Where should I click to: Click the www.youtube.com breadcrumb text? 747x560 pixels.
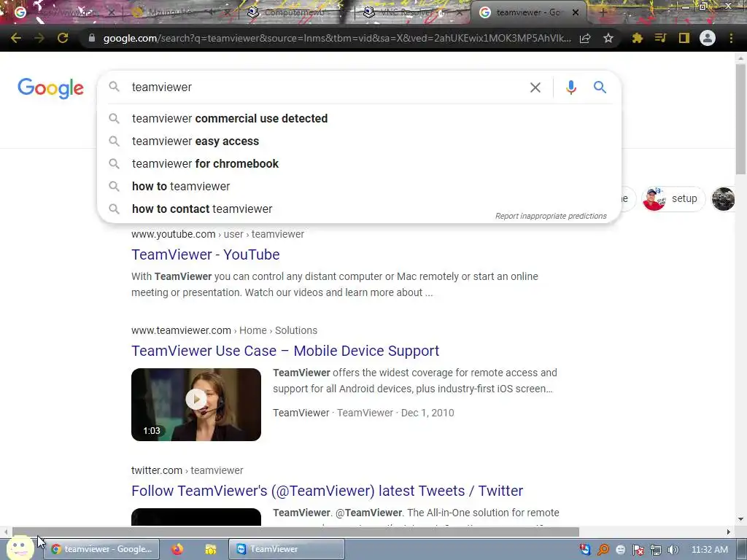tap(174, 234)
